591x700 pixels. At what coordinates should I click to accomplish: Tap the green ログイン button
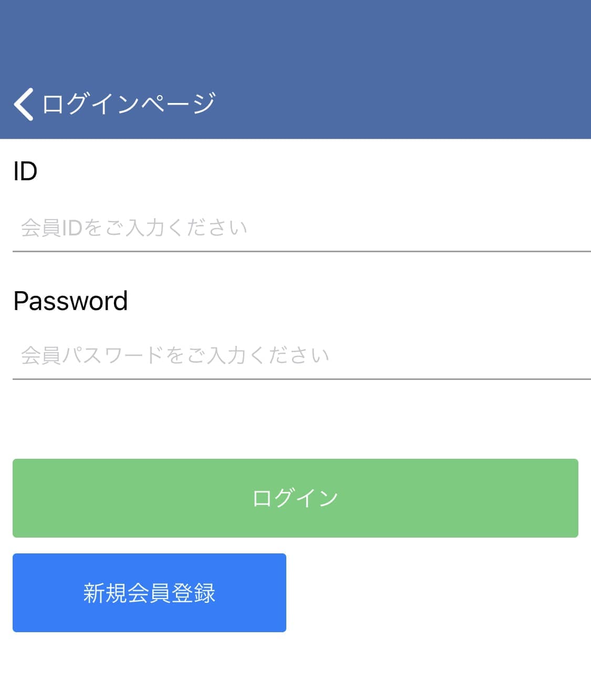click(x=295, y=498)
